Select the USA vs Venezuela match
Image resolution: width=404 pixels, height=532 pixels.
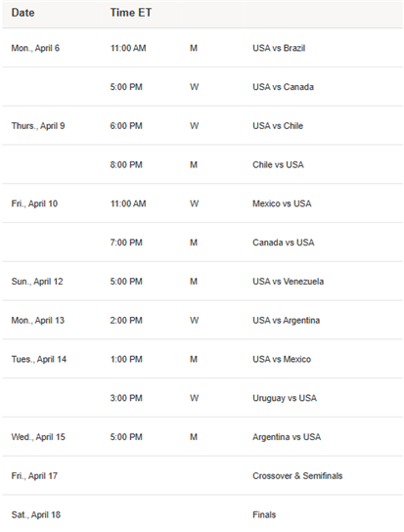[x=288, y=282]
